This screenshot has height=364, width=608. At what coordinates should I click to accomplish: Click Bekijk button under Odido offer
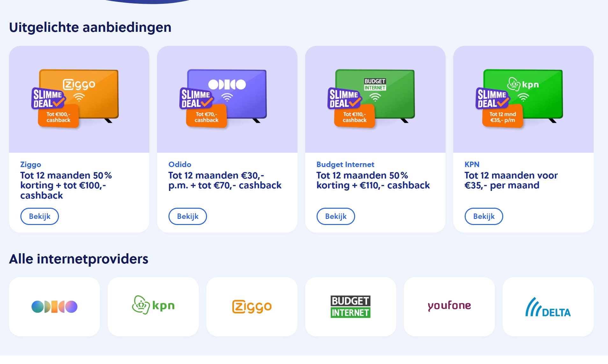click(x=188, y=216)
